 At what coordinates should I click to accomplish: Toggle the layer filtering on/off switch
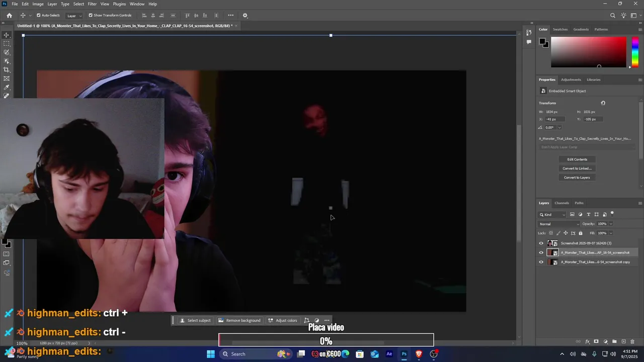coord(612,214)
